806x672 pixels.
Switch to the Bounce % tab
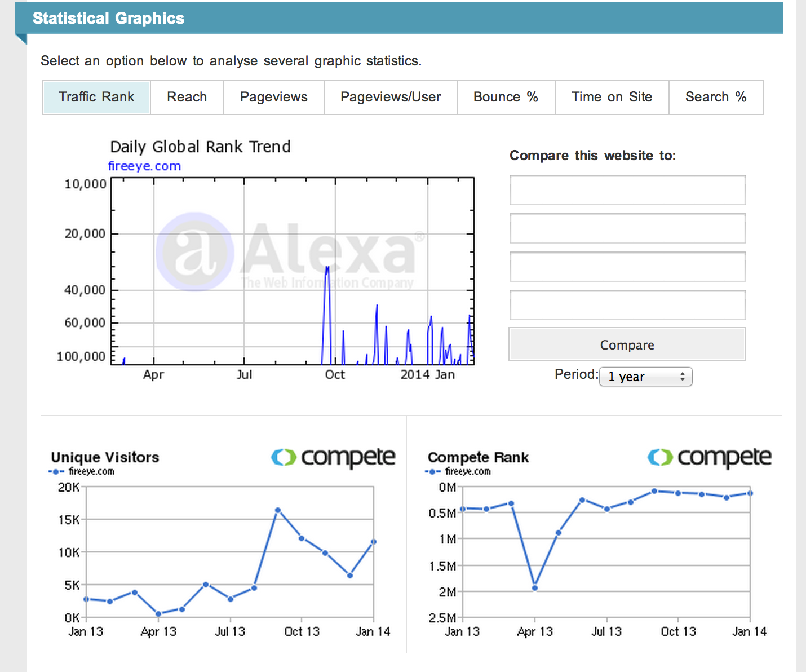(x=506, y=98)
